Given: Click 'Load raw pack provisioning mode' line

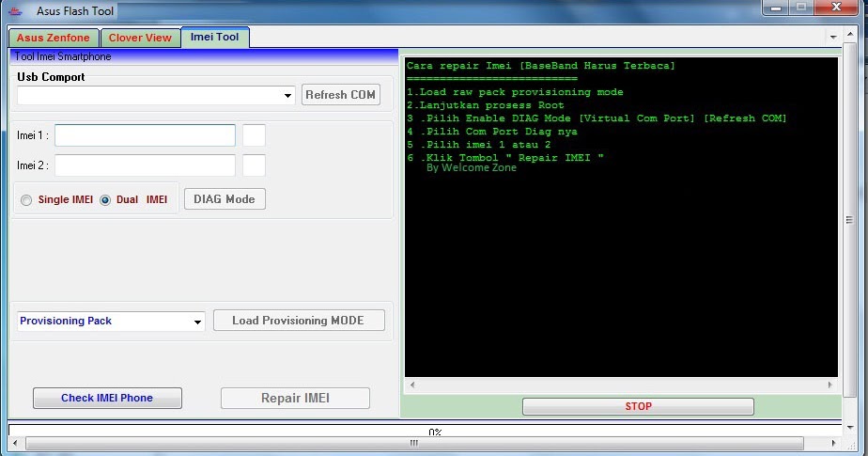Looking at the screenshot, I should (515, 92).
